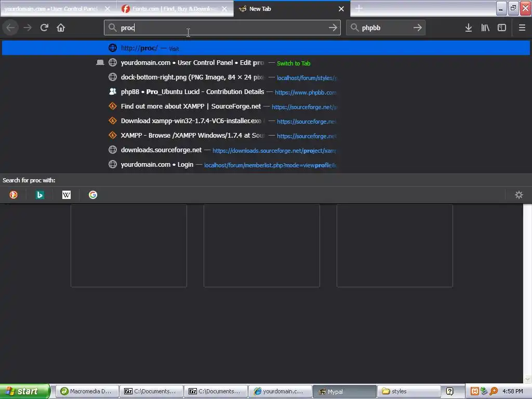Viewport: 532px width, 399px height.
Task: Search proc with DuckDuckGo
Action: tap(14, 195)
